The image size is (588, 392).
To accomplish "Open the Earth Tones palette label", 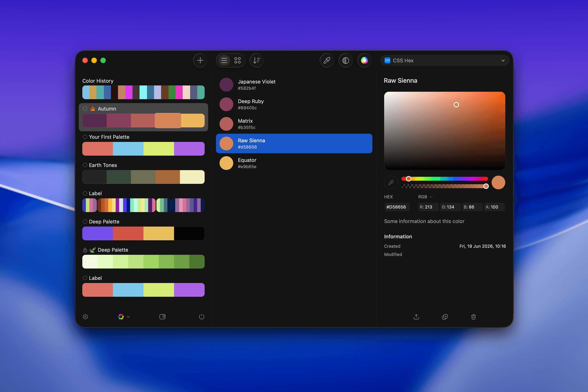I will click(103, 165).
